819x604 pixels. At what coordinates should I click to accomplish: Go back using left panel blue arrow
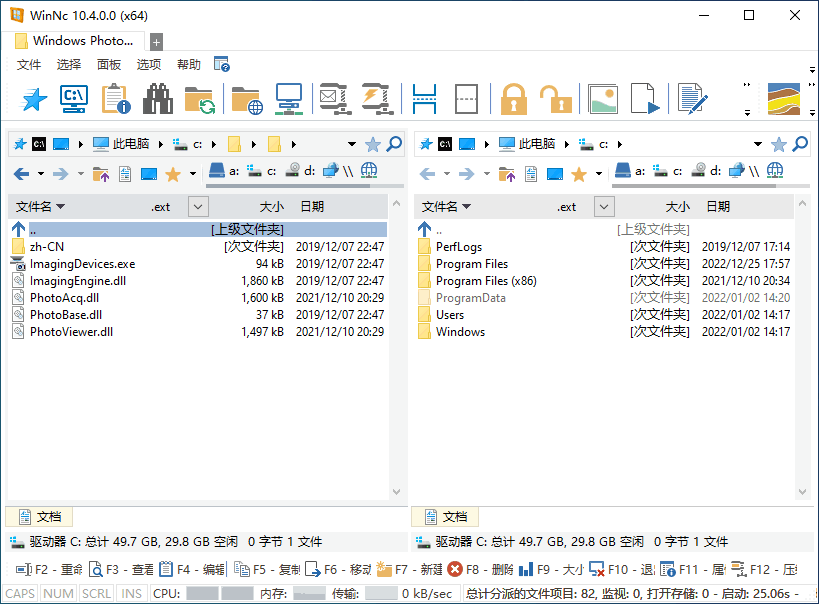point(21,173)
